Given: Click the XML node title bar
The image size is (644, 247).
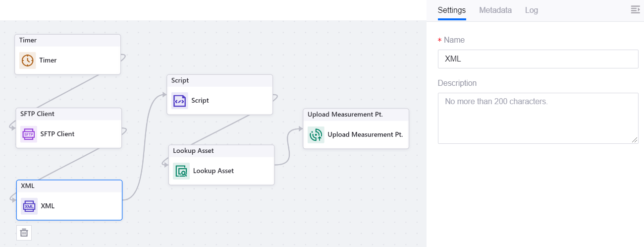Looking at the screenshot, I should (x=69, y=185).
